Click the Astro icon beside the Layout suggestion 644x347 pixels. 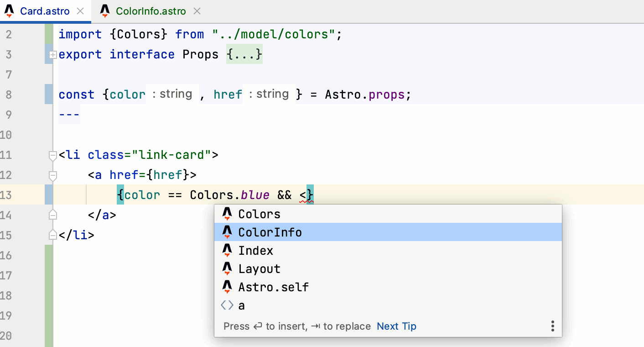tap(227, 268)
